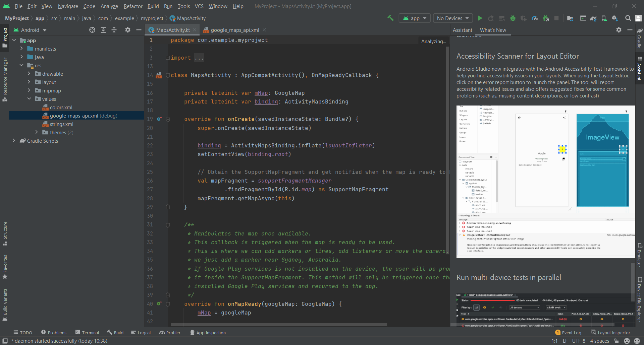Viewport: 644px width, 345px height.
Task: Open Assistant panel settings gear
Action: point(619,30)
